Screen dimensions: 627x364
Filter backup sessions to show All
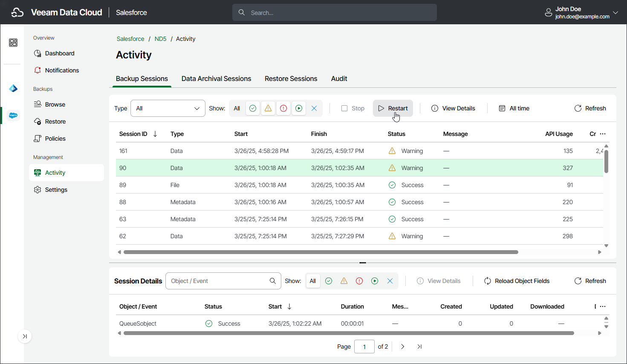237,108
